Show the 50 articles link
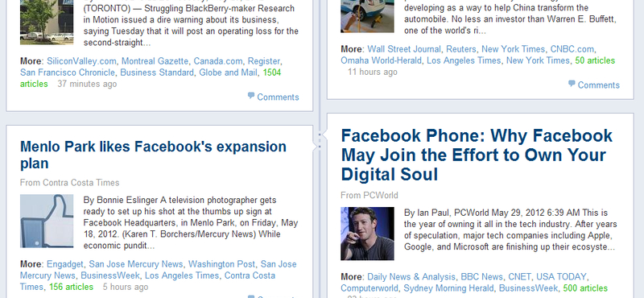The image size is (644, 298). [595, 61]
